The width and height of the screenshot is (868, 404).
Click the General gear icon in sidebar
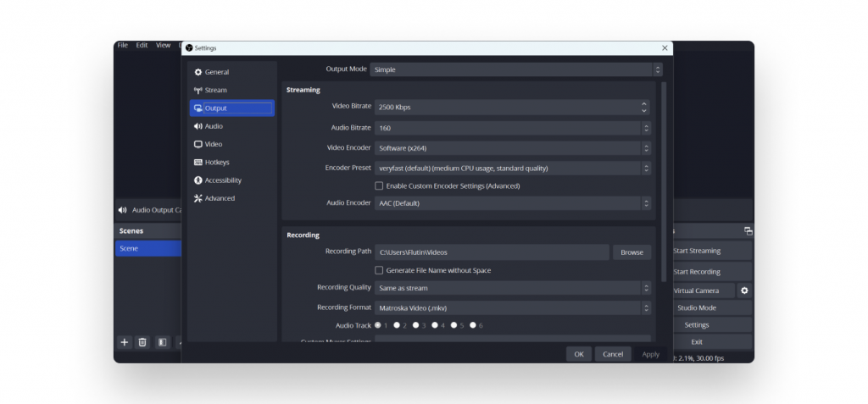[x=198, y=73]
